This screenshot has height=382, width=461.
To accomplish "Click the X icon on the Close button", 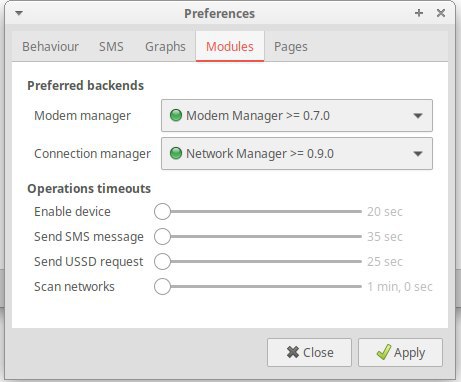I will coord(293,352).
